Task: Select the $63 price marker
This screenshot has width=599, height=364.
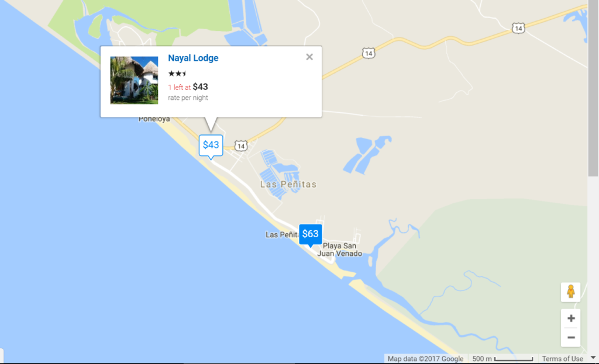Action: 310,235
